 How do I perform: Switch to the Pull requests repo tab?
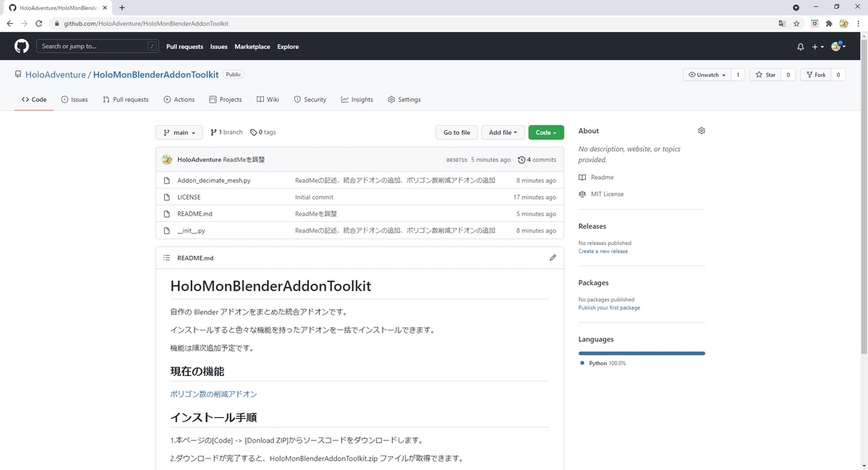coord(126,100)
